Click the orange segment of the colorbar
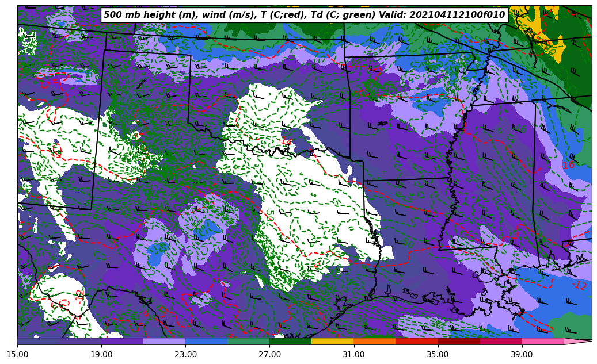597x364 pixels. (x=374, y=341)
